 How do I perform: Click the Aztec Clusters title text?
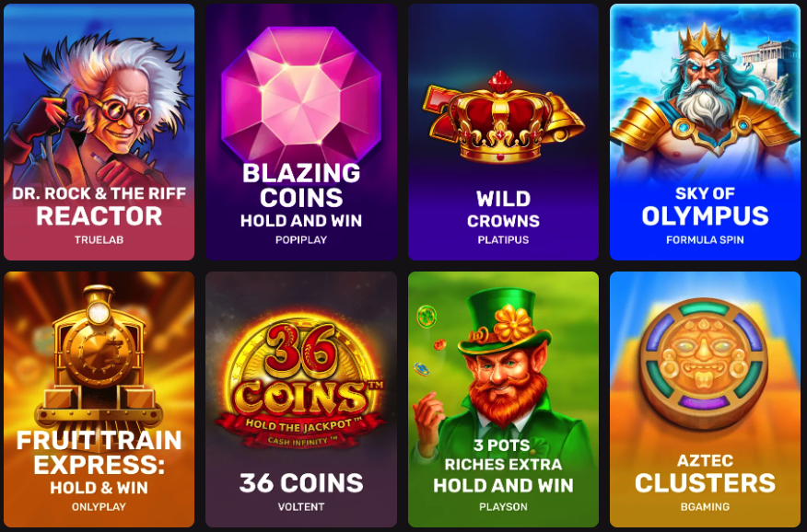tap(705, 474)
